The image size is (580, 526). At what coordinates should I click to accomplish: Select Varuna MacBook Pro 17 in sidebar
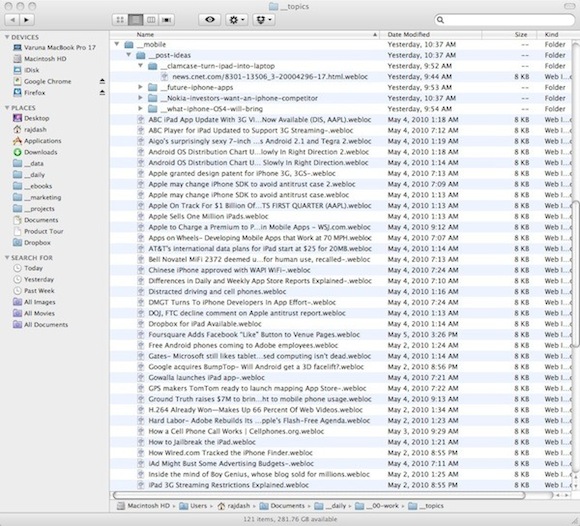(54, 48)
